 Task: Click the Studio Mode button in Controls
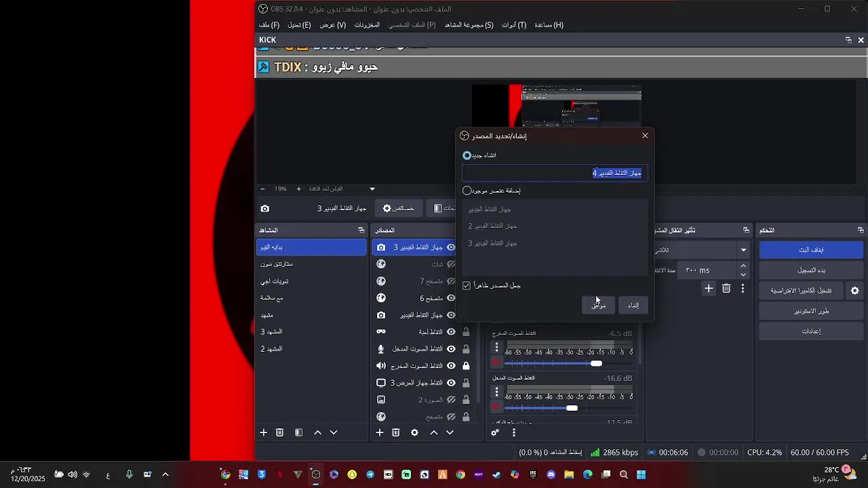point(811,311)
